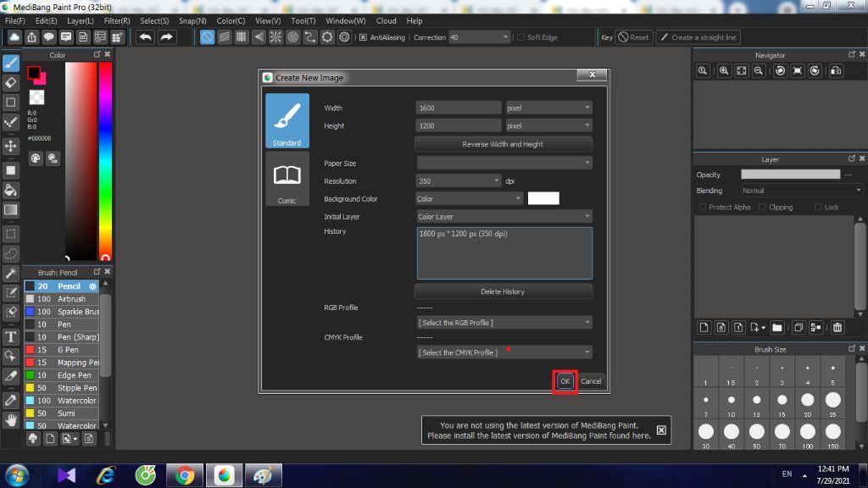
Task: Select the Text tool
Action: point(10,337)
